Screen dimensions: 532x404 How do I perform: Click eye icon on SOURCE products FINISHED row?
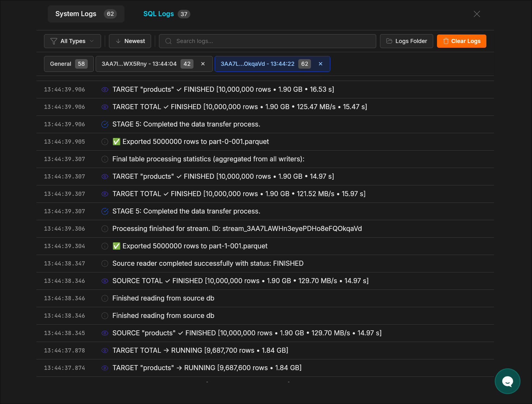coord(105,333)
